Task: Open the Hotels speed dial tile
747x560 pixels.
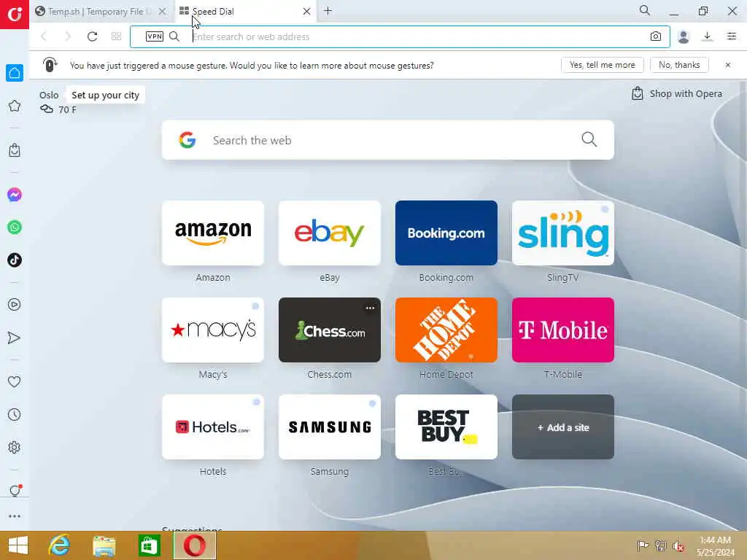Action: coord(213,427)
